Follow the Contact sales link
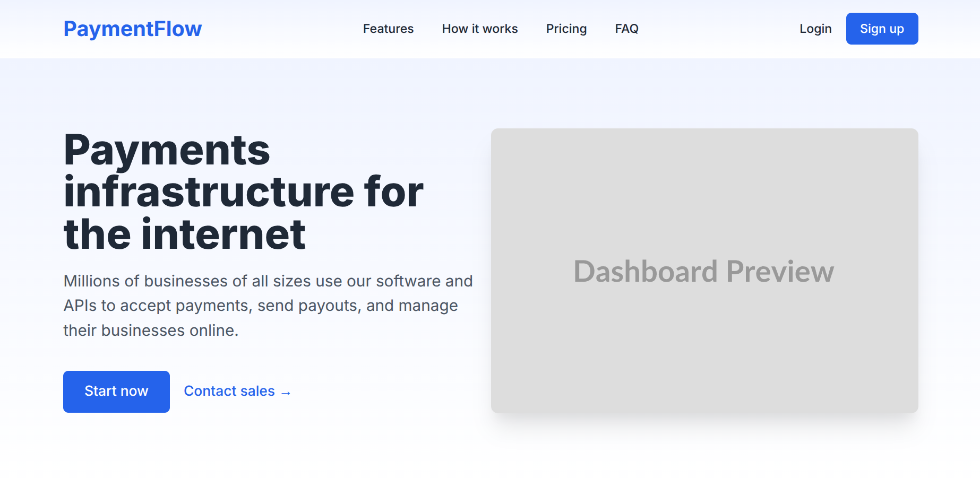The width and height of the screenshot is (980, 487). (237, 392)
